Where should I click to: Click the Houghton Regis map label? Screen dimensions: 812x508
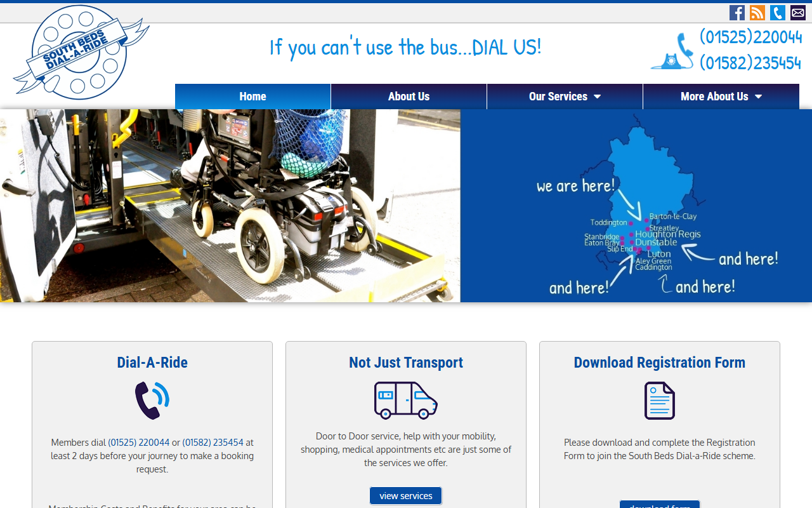668,234
